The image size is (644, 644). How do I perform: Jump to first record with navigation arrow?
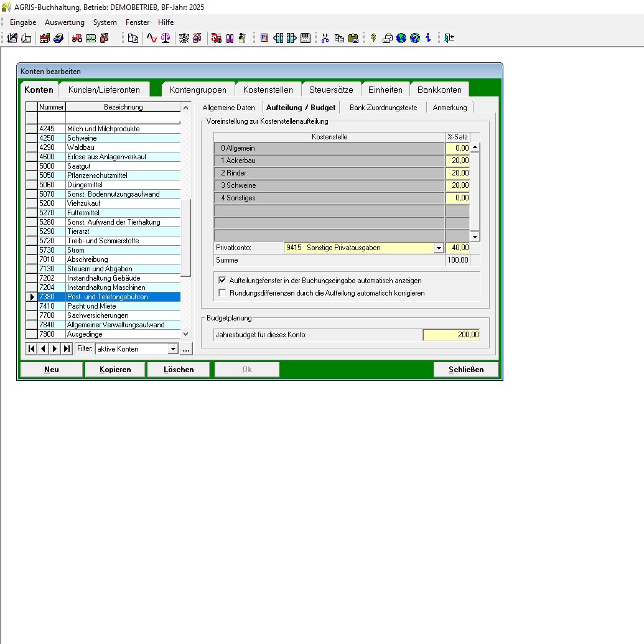pos(30,349)
